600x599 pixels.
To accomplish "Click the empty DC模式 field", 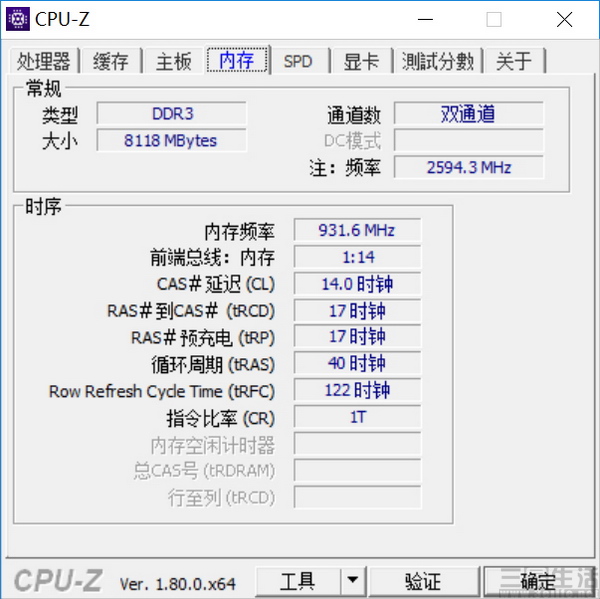I will pyautogui.click(x=469, y=140).
